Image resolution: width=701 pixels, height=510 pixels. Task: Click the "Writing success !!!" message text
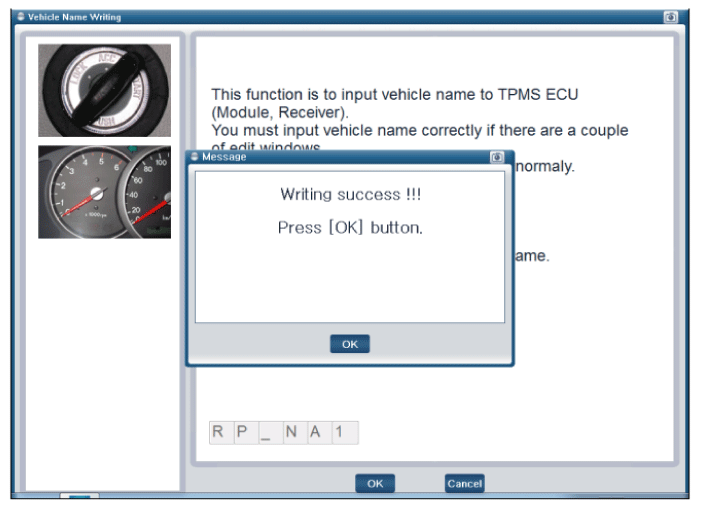pyautogui.click(x=350, y=194)
